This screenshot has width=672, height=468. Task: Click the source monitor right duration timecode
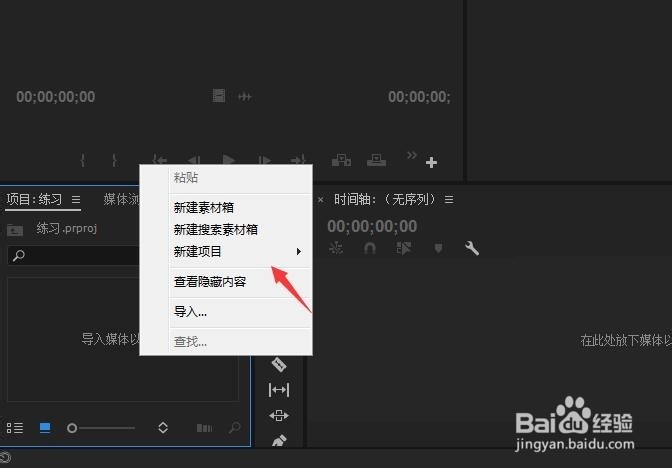[x=419, y=97]
